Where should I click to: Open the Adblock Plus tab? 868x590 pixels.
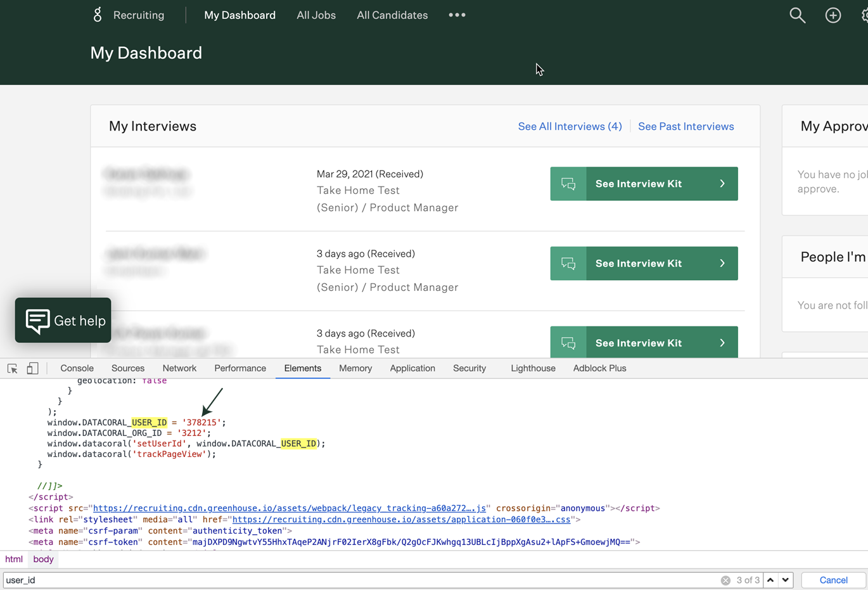click(x=599, y=368)
